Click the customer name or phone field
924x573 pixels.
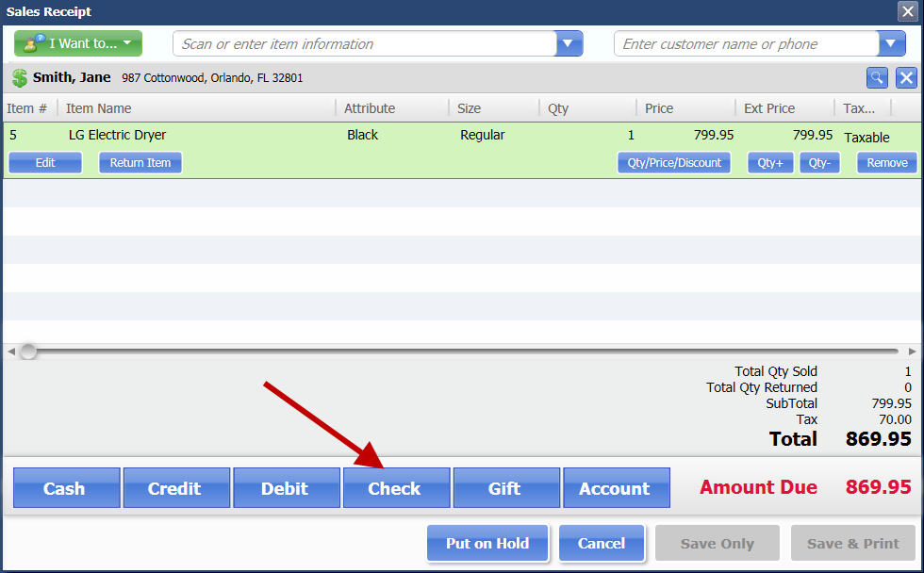[746, 43]
